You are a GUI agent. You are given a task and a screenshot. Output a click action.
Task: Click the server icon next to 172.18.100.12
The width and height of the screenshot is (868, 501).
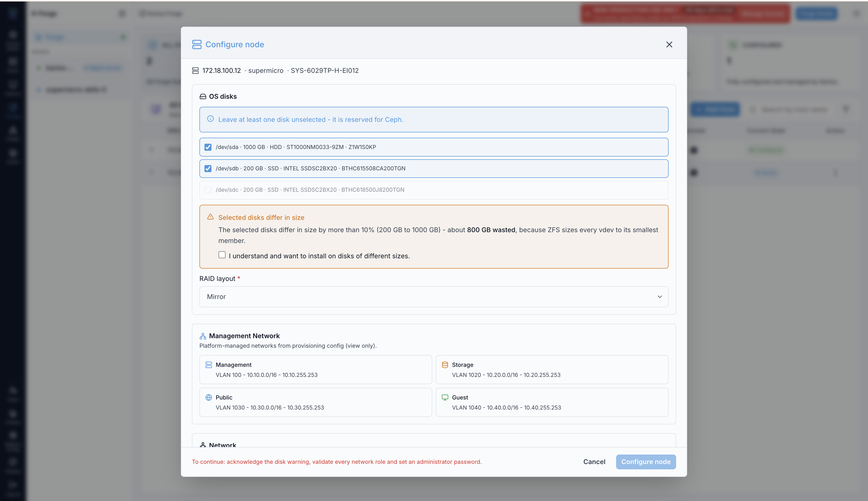click(x=195, y=71)
